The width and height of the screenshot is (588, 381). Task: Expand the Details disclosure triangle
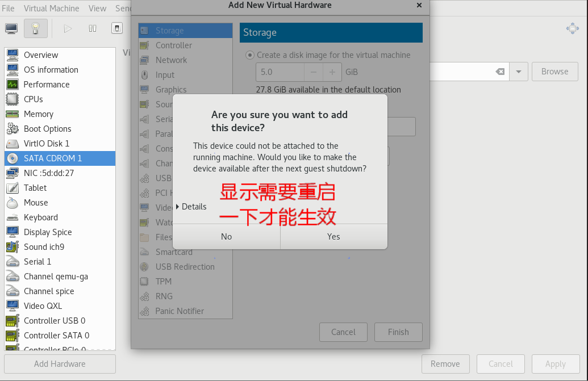coord(177,207)
